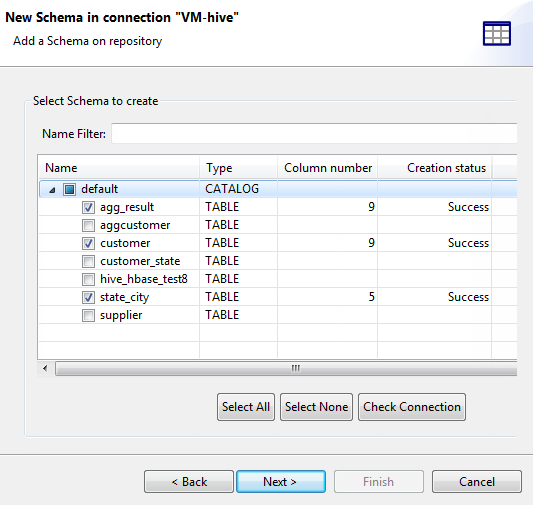Sort by the Type column header
Screen dimensions: 533x505
click(238, 168)
